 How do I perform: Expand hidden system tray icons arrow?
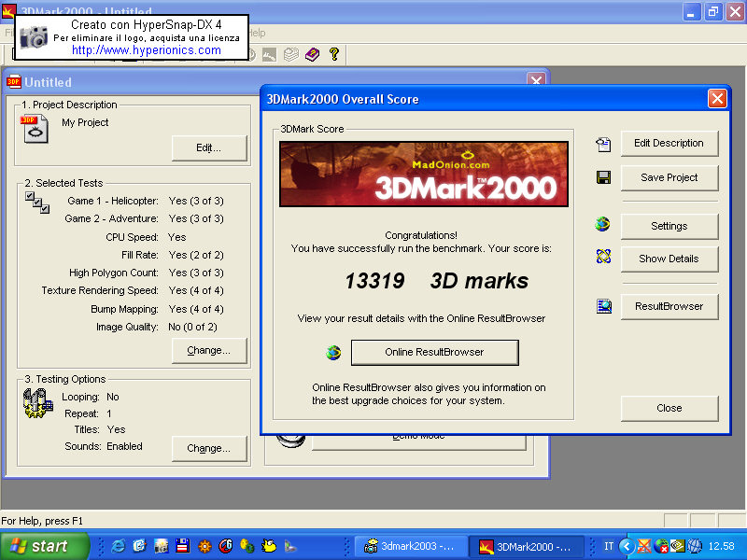(x=627, y=546)
